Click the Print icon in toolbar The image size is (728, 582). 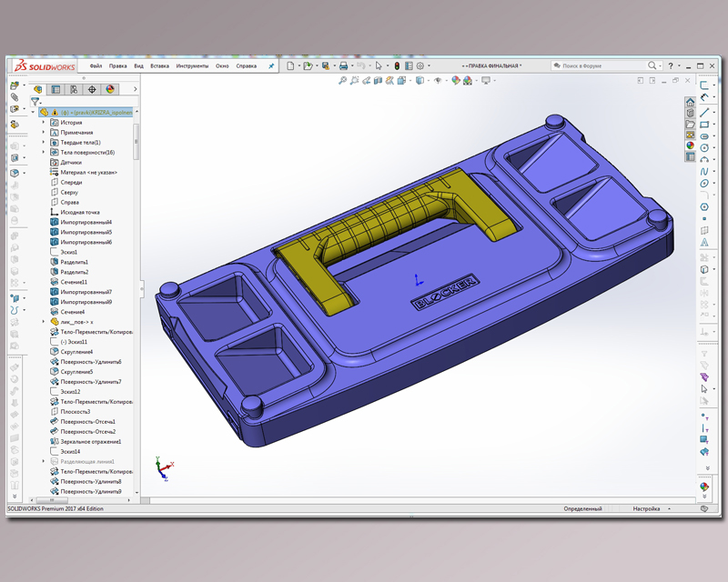343,65
